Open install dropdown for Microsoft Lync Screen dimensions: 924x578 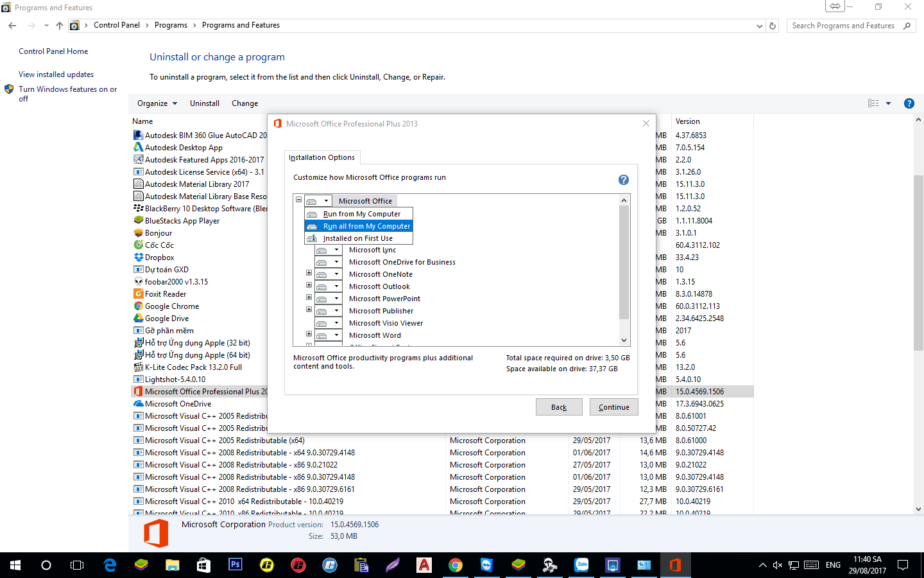(x=336, y=250)
